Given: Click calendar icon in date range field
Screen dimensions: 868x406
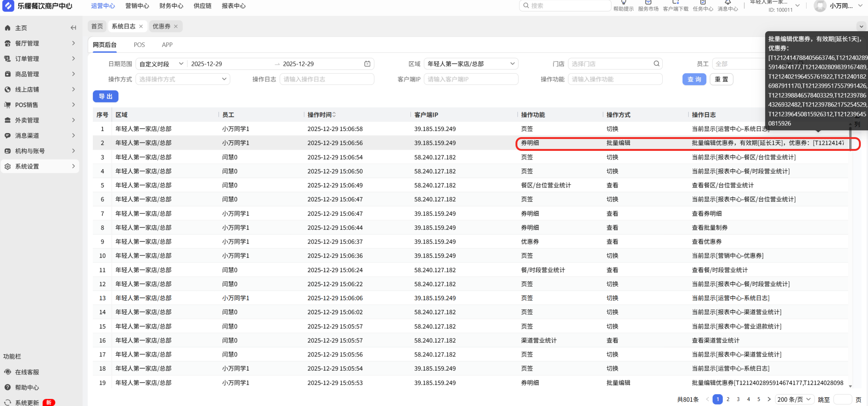Looking at the screenshot, I should point(367,64).
